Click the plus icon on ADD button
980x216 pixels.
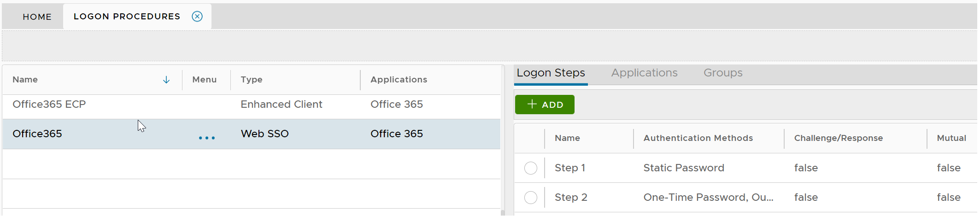pos(532,104)
